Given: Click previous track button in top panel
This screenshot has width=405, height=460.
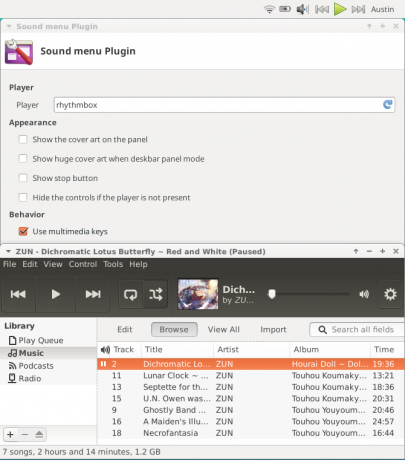Looking at the screenshot, I should coord(322,9).
